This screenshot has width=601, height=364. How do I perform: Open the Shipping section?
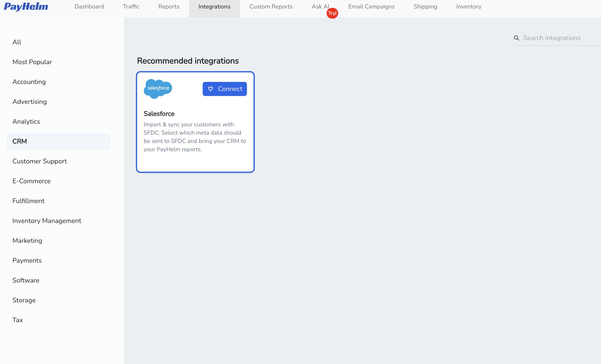(425, 7)
